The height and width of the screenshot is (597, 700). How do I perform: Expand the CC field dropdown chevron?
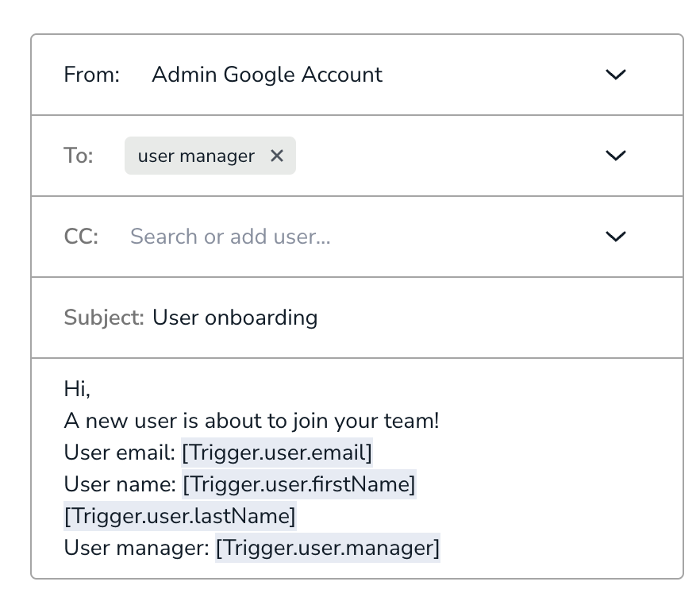pyautogui.click(x=616, y=237)
